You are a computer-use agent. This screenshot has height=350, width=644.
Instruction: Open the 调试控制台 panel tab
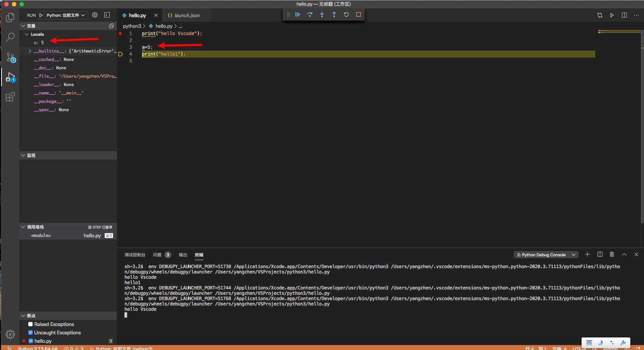pyautogui.click(x=135, y=255)
